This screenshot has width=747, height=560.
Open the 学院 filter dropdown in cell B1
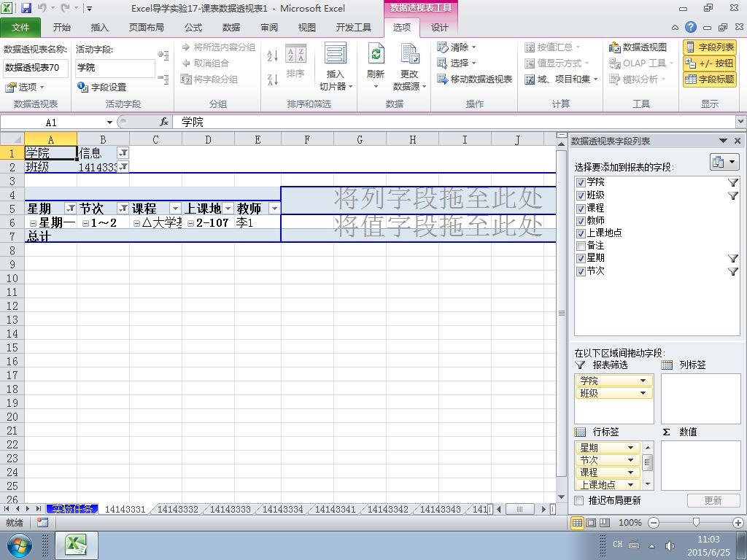123,153
